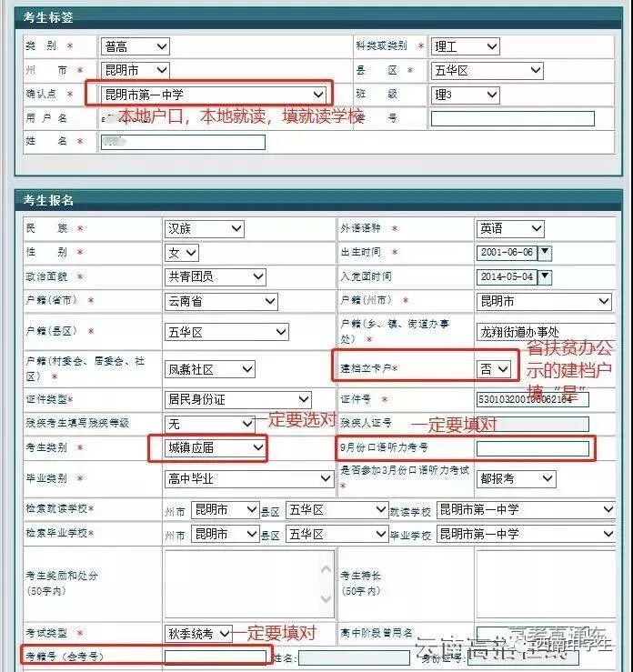The height and width of the screenshot is (672, 633).
Task: Open the 科类或类别 dropdown showing 理工
Action: [x=465, y=46]
